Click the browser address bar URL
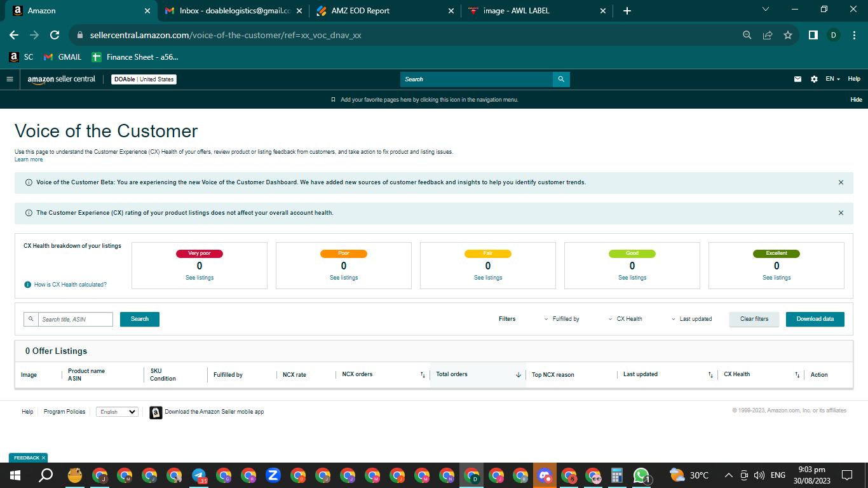 point(226,36)
